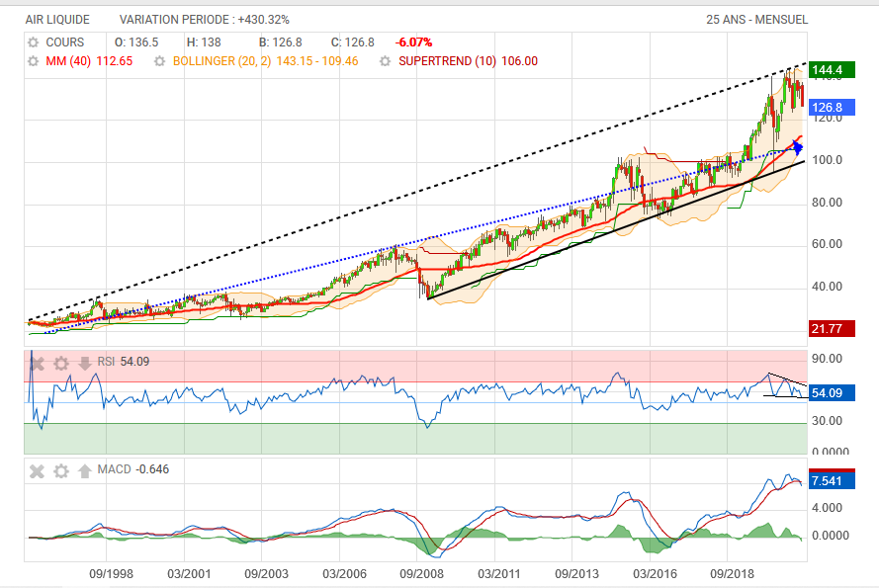This screenshot has width=879, height=588.
Task: Click the 100.0 price axis value
Action: coord(827,160)
